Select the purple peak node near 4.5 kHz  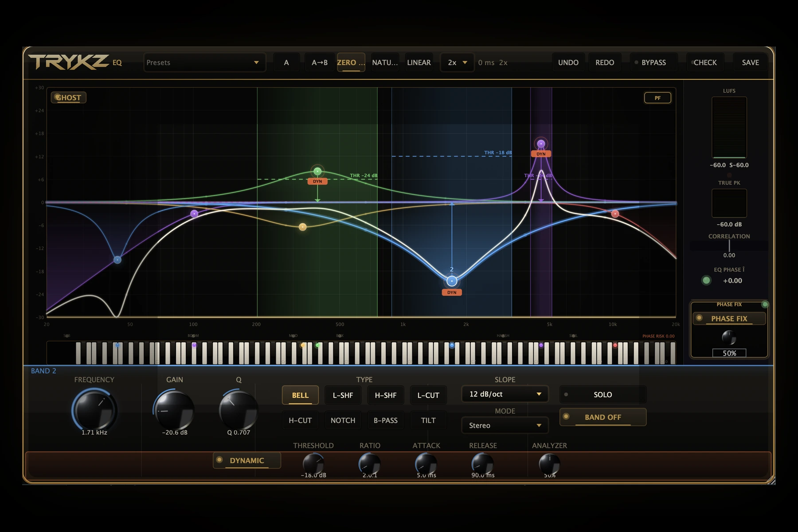pos(541,144)
